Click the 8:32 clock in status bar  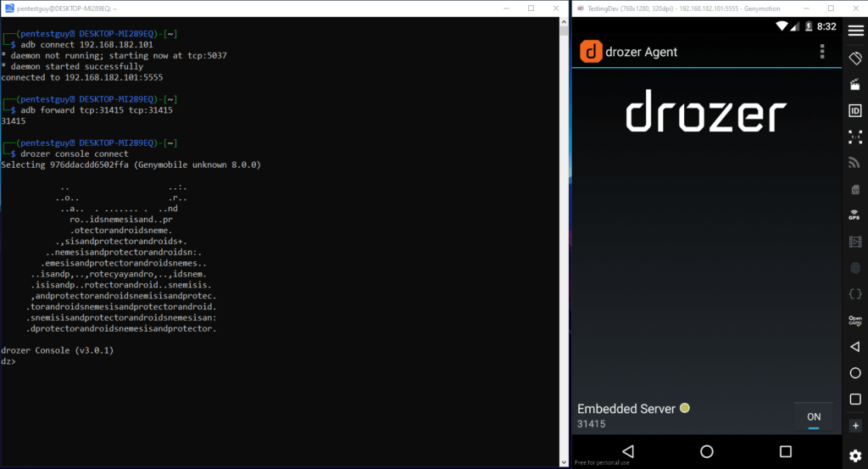click(x=826, y=26)
